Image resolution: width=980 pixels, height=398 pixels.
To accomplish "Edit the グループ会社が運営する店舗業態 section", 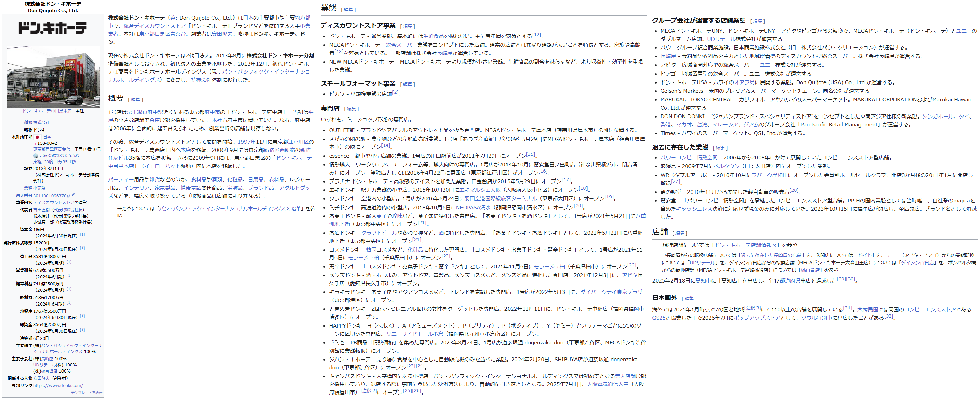I will tap(757, 21).
